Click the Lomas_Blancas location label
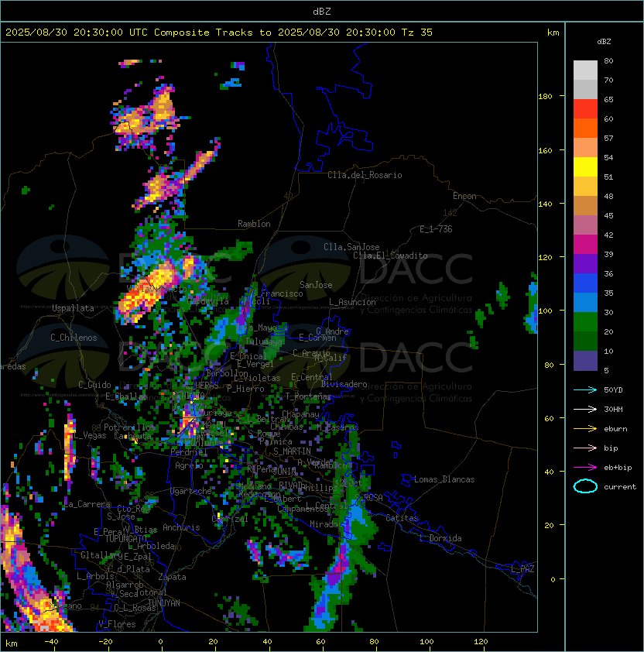The width and height of the screenshot is (644, 652). point(444,479)
